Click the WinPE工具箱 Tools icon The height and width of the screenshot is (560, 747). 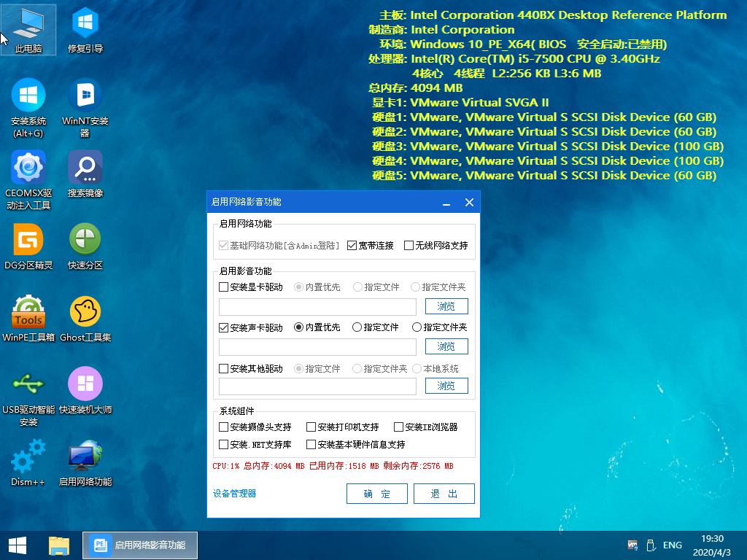[x=28, y=319]
